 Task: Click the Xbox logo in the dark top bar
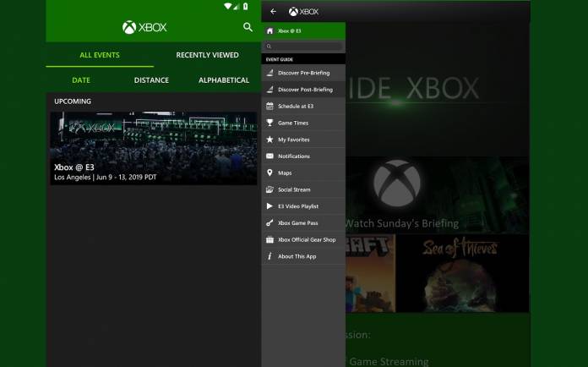click(303, 12)
